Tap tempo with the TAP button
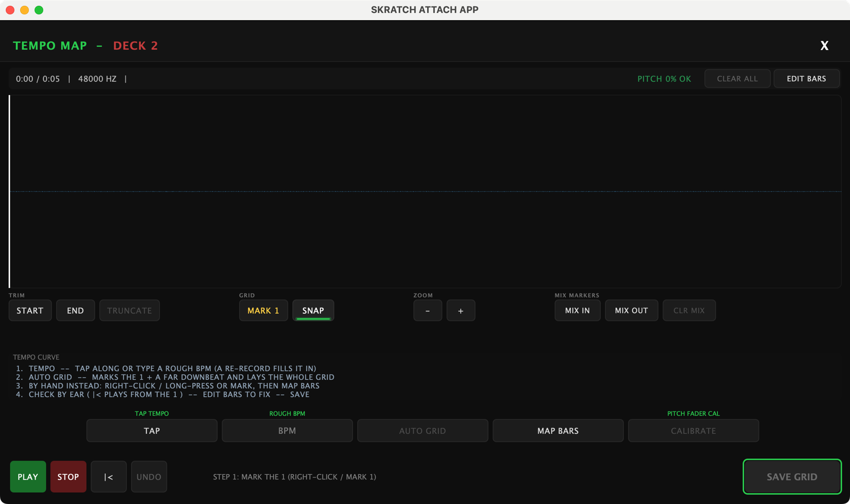 [152, 431]
